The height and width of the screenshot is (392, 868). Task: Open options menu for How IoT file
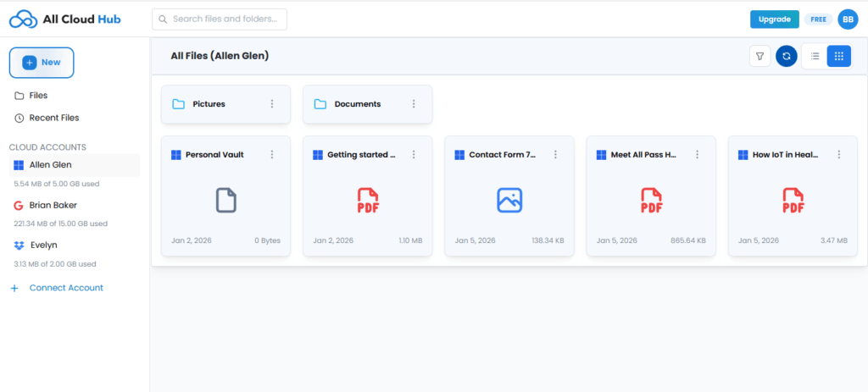(x=838, y=155)
